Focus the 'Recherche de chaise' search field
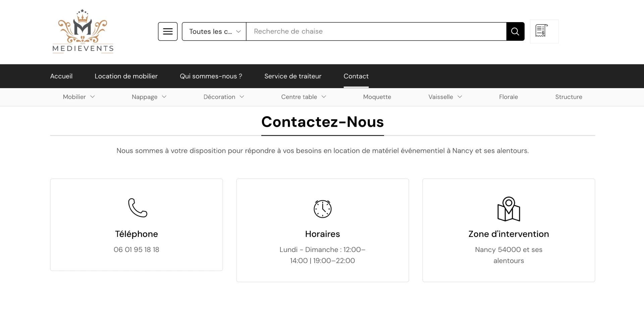Screen dimensions: 644x314 click(376, 32)
